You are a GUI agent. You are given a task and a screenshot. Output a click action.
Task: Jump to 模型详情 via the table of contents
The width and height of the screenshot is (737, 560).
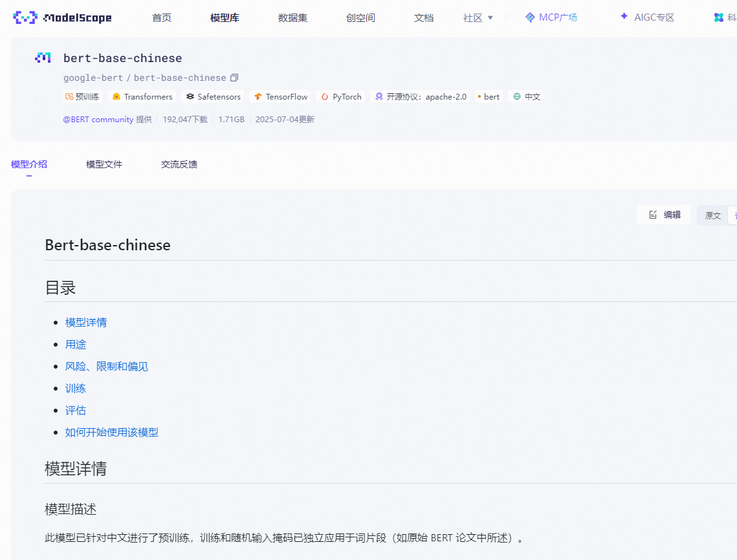tap(85, 322)
